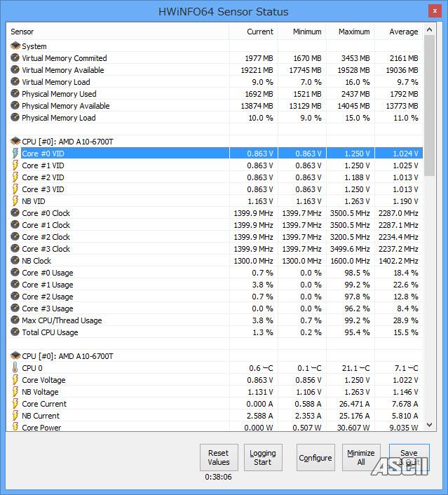Click the lightning icon of Core #2 VID
The height and width of the screenshot is (495, 448).
point(15,177)
